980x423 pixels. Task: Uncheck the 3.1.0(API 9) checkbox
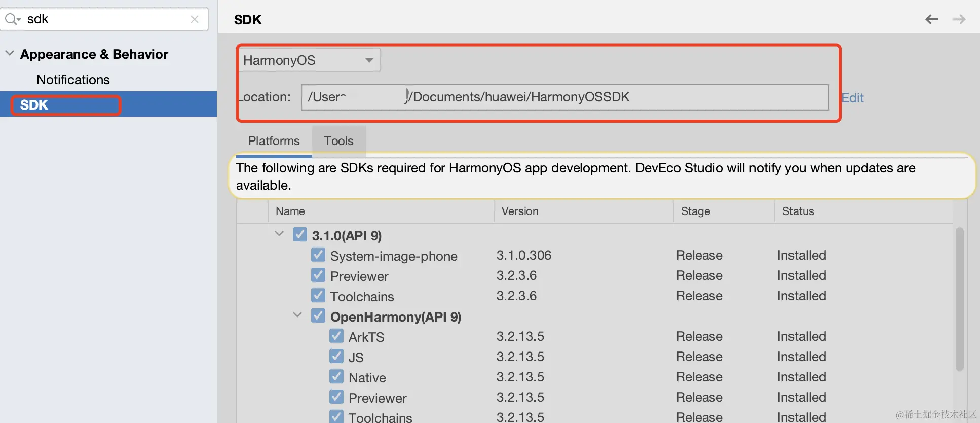300,235
